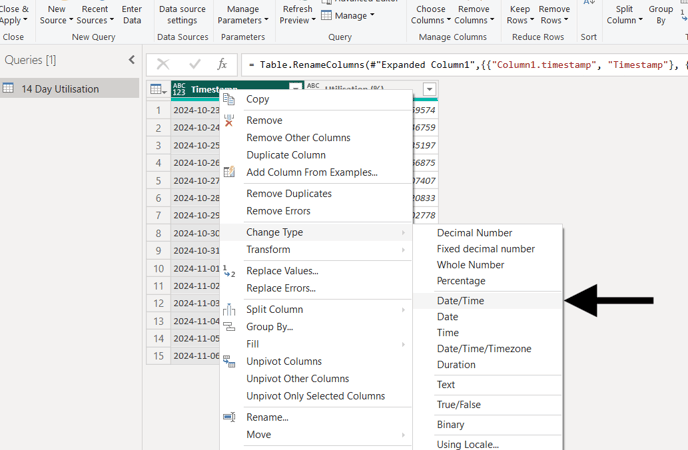Image resolution: width=688 pixels, height=450 pixels.
Task: Click Add Column From Examples icon
Action: [229, 172]
